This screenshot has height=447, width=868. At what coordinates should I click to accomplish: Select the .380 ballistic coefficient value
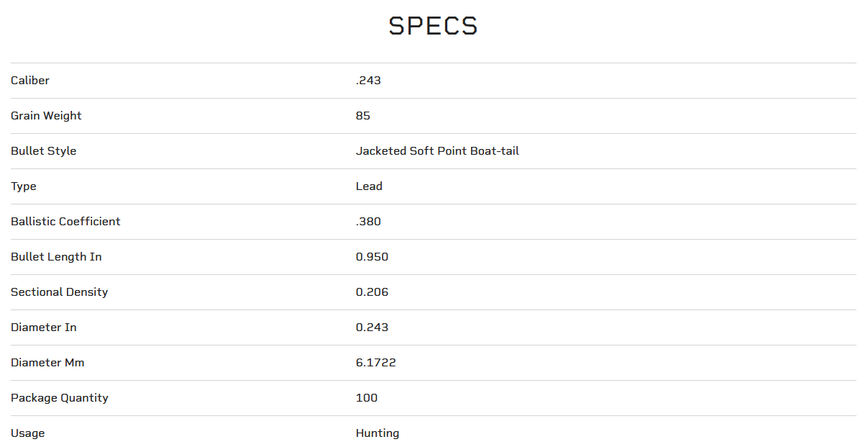(x=368, y=222)
